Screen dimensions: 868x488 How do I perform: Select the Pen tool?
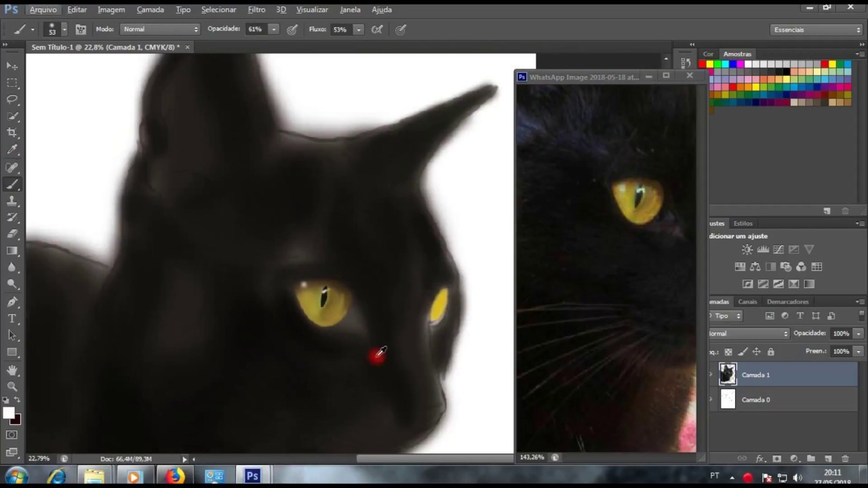pos(12,302)
